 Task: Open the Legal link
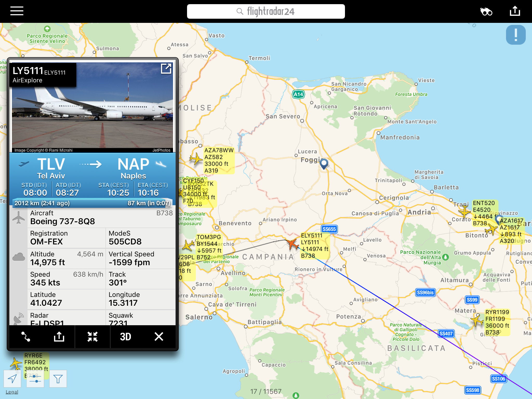point(12,392)
